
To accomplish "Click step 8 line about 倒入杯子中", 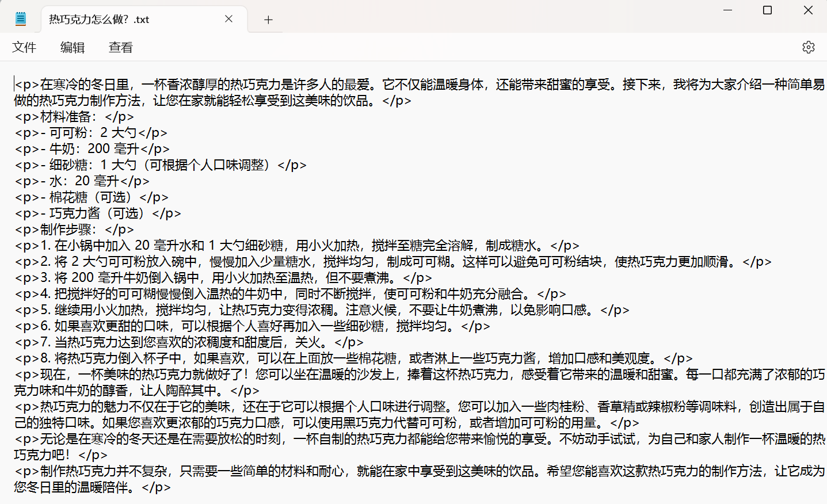I will [x=354, y=358].
